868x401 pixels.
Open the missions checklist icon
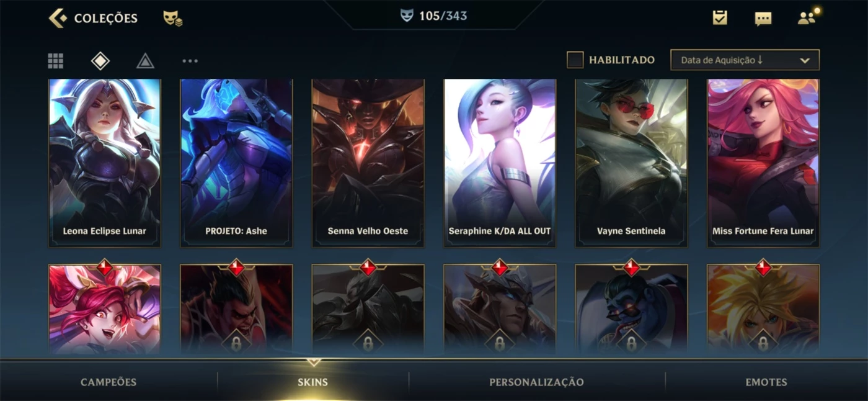pyautogui.click(x=719, y=18)
